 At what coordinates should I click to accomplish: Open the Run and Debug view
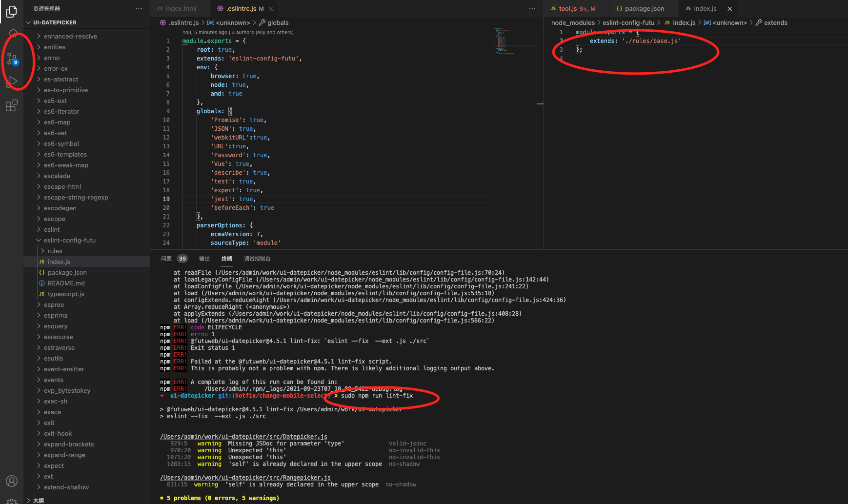click(12, 81)
